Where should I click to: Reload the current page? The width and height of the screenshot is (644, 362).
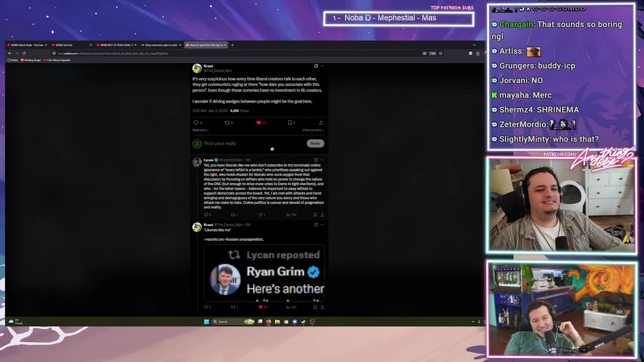(x=24, y=53)
